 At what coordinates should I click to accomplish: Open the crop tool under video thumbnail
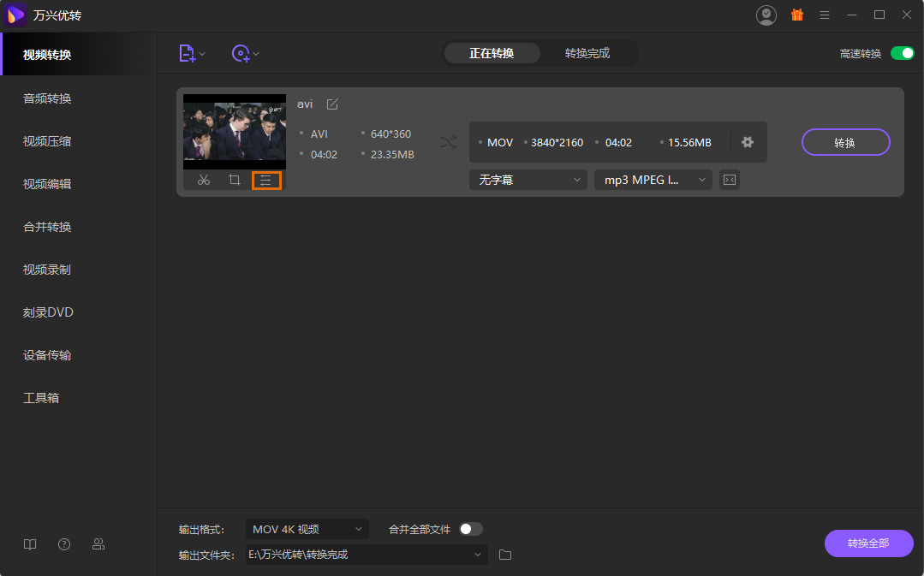pyautogui.click(x=234, y=180)
